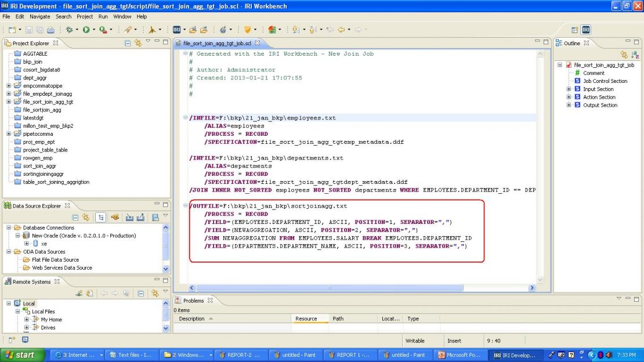This screenshot has height=362, width=644.
Task: Click the IRI logo toolbar button
Action: coord(176,30)
